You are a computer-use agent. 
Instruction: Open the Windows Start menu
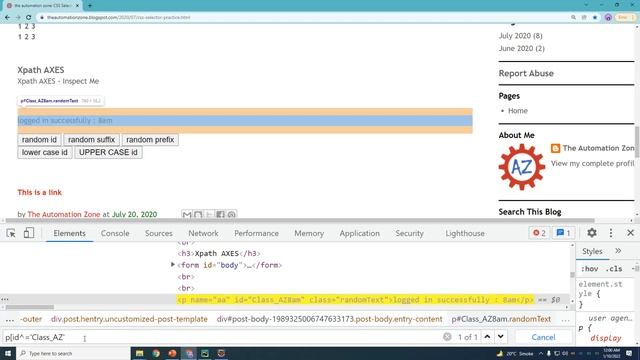(x=8, y=353)
